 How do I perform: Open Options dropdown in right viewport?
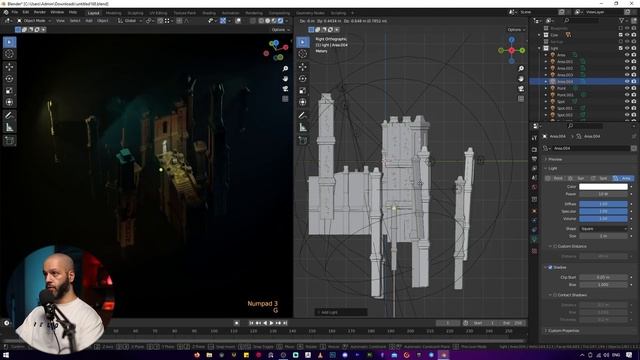click(x=516, y=30)
